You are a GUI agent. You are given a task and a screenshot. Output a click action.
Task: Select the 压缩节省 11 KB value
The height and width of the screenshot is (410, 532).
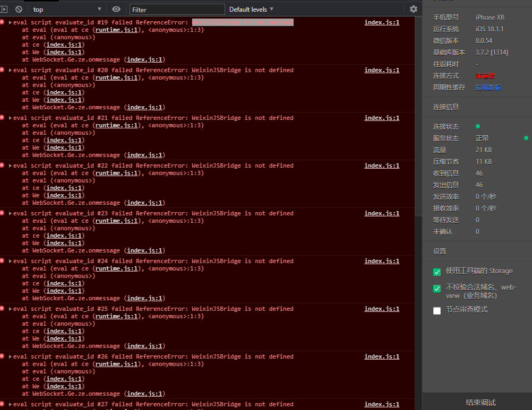coord(484,162)
